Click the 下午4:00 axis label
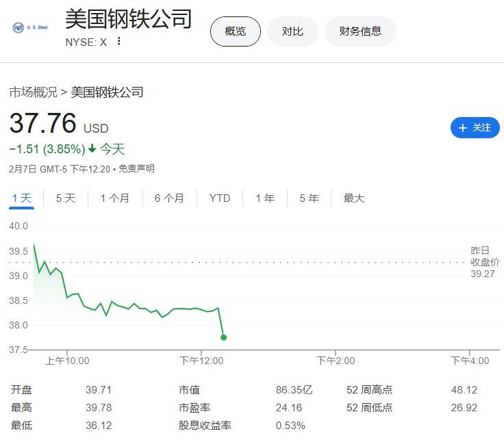The height and width of the screenshot is (440, 504). click(x=470, y=361)
